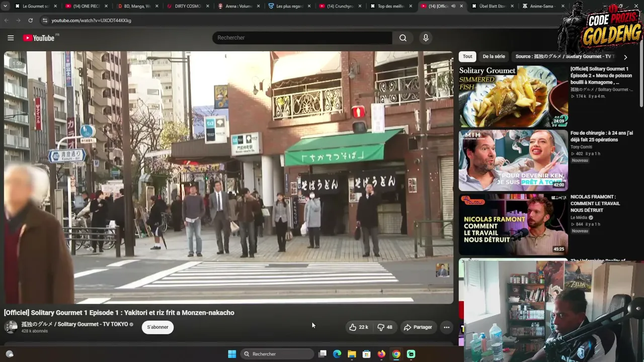644x362 pixels.
Task: Switch to the 'Übel Blatt' tab
Action: click(x=492, y=6)
